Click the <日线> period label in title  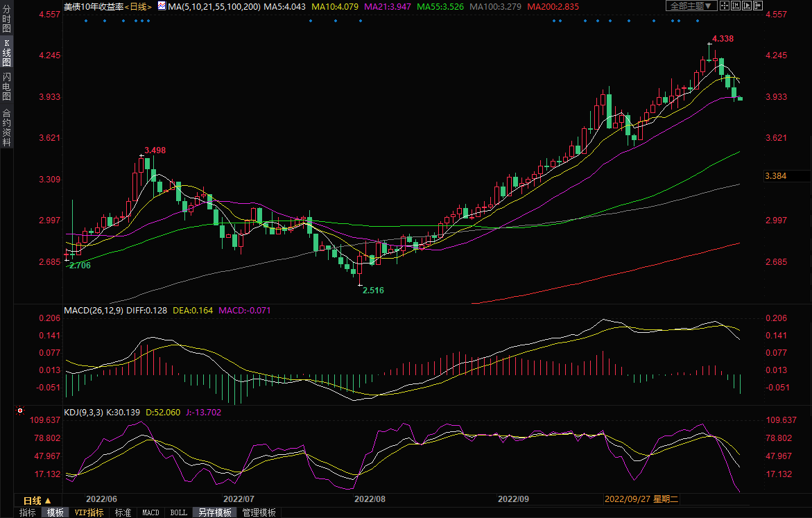pyautogui.click(x=137, y=6)
